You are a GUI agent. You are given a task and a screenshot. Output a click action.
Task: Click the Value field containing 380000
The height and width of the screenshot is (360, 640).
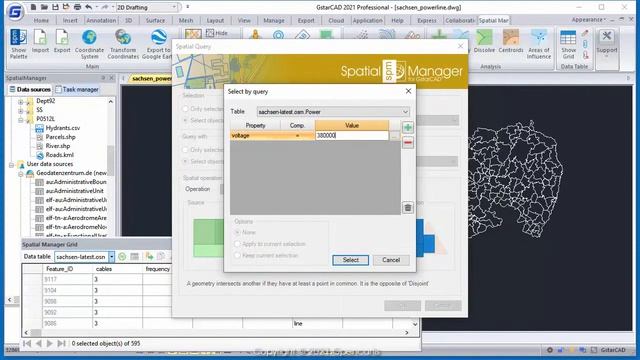click(x=352, y=136)
